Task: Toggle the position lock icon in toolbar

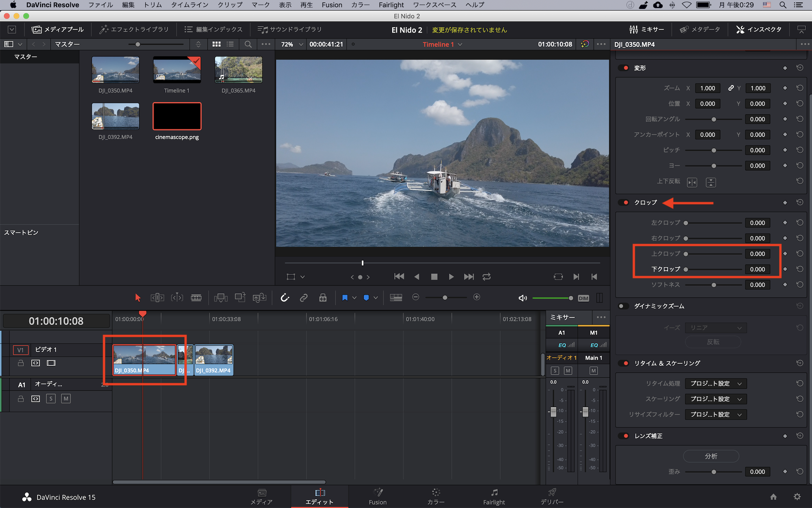Action: tap(323, 298)
